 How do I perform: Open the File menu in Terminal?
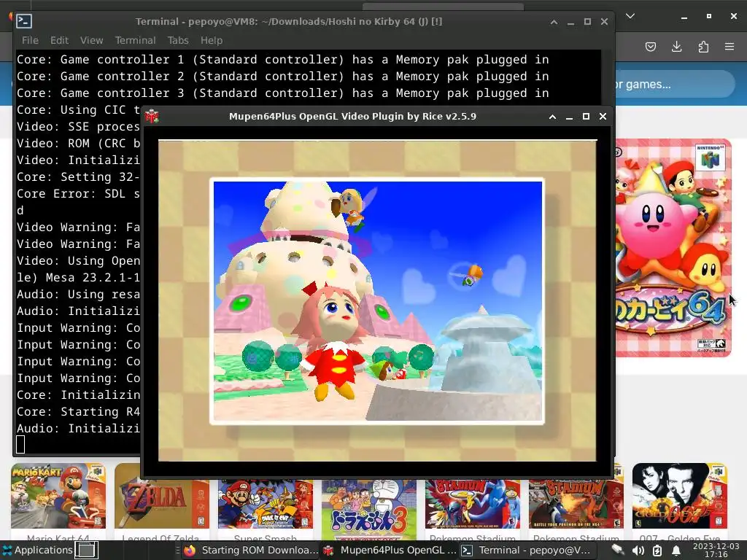click(30, 41)
